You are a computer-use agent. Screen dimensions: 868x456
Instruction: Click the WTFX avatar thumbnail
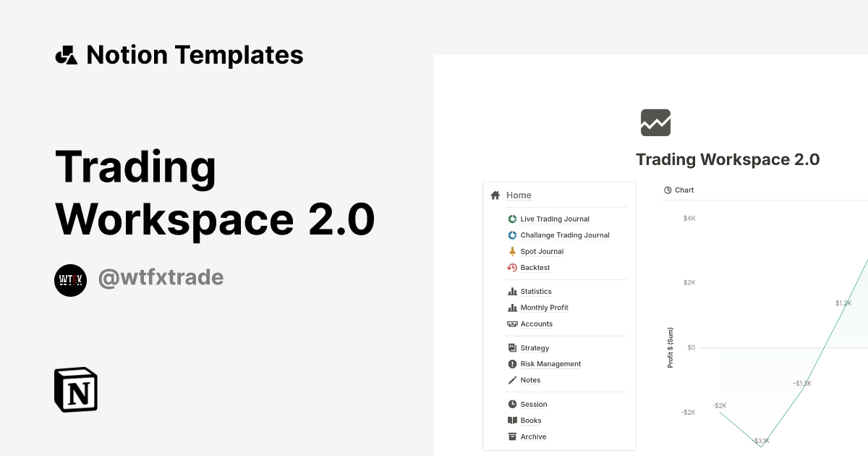[x=70, y=279]
